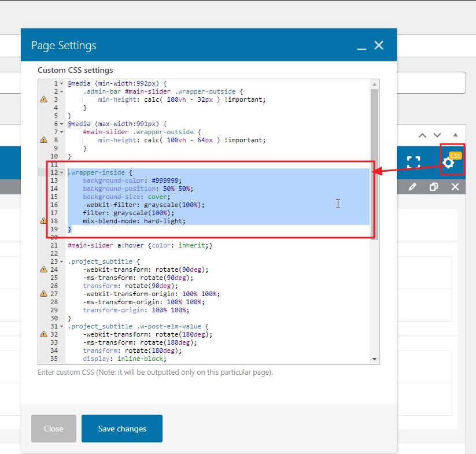Click 'mix-blend-mode: hard-light;' line
Viewport: 476px width, 454px height.
[134, 221]
